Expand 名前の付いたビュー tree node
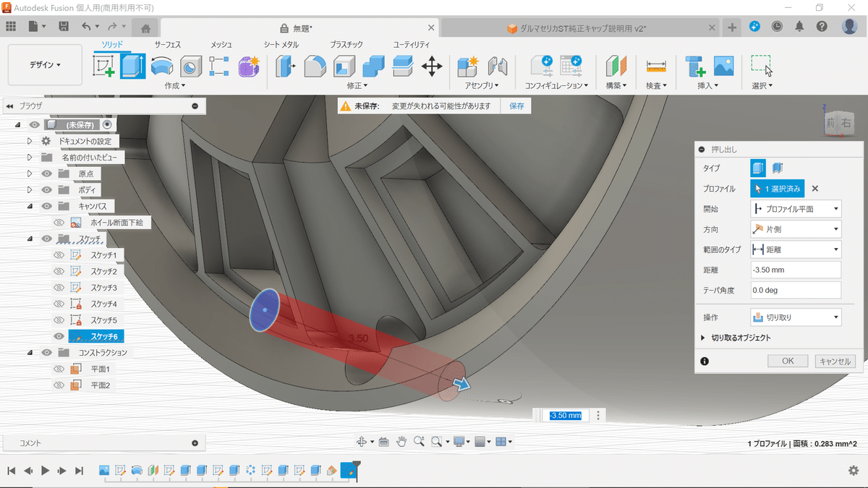This screenshot has height=488, width=868. [30, 157]
